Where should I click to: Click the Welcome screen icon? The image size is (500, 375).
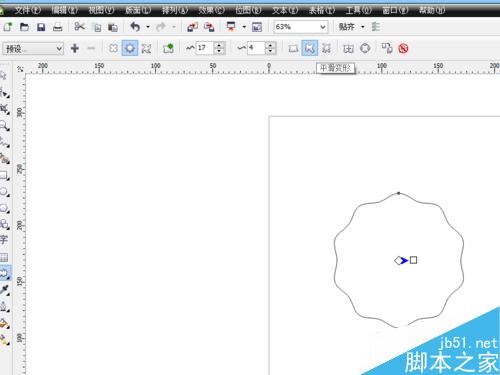coord(257,27)
